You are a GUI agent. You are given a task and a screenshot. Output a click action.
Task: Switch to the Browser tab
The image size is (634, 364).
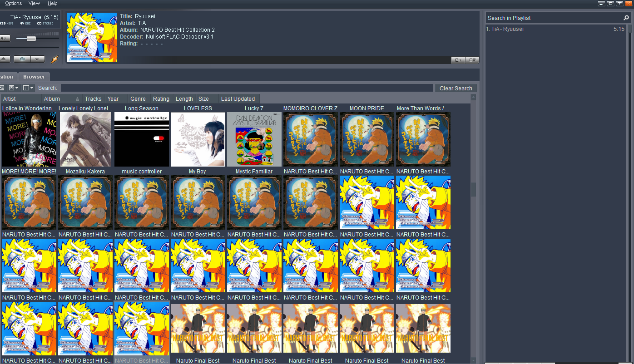click(x=34, y=77)
